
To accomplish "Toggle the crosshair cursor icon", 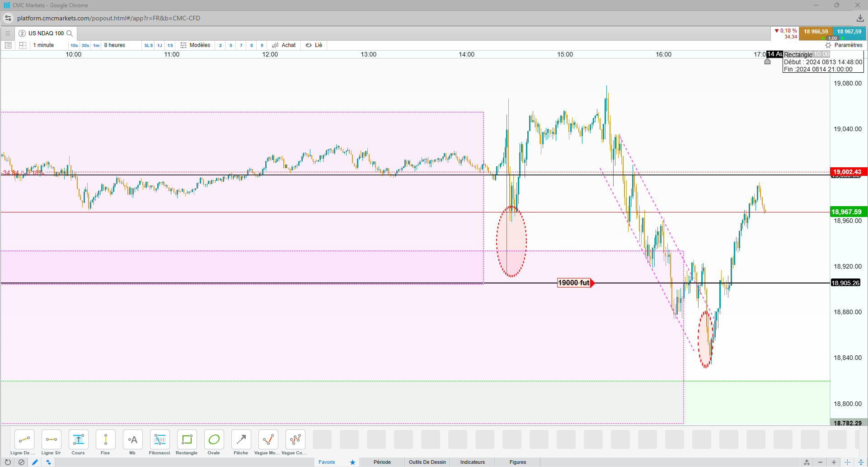I will [847, 462].
